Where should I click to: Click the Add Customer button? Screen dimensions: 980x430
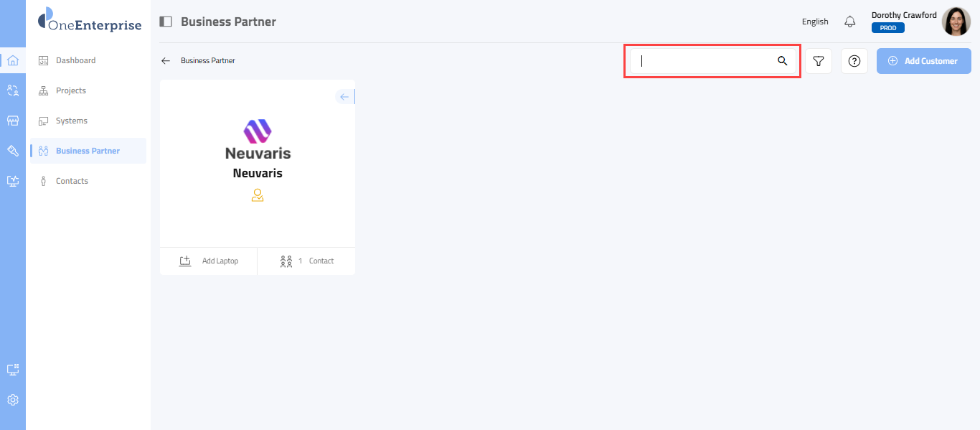(924, 61)
